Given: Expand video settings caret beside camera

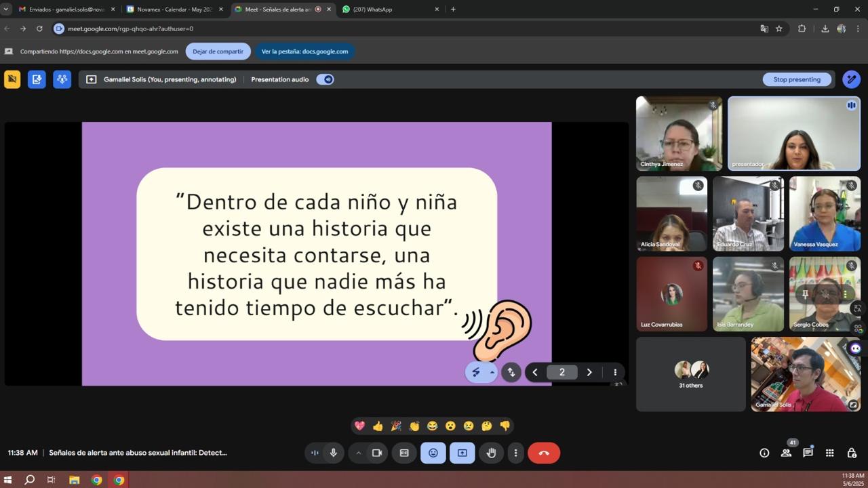Looking at the screenshot, I should click(359, 453).
